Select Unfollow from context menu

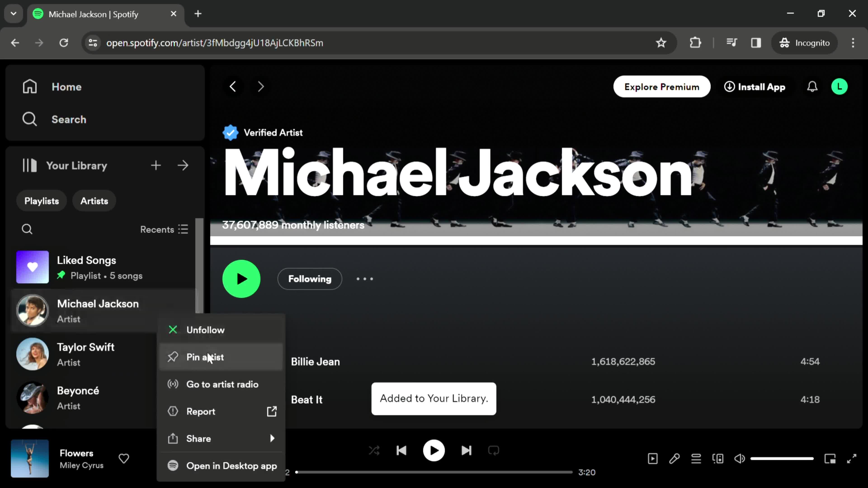[205, 329]
